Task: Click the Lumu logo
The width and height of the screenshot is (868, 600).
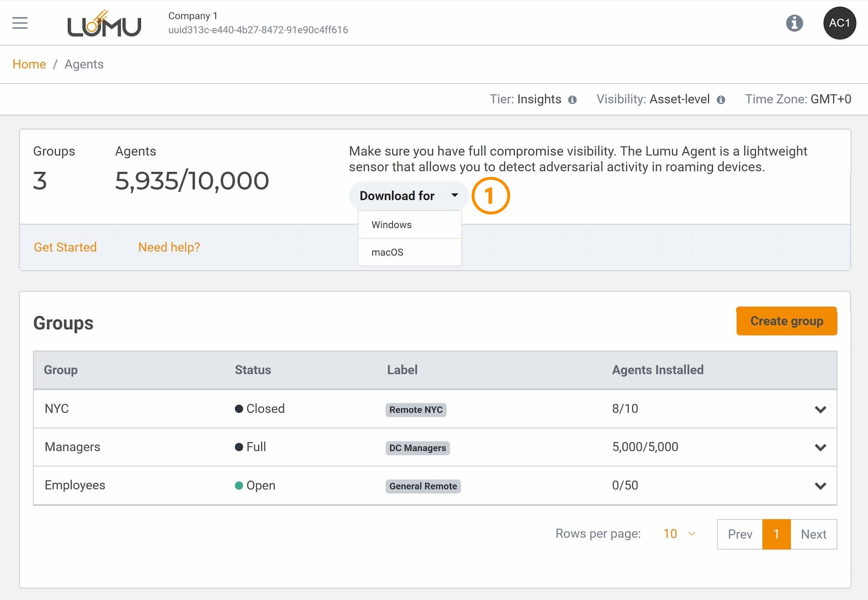Action: point(104,24)
